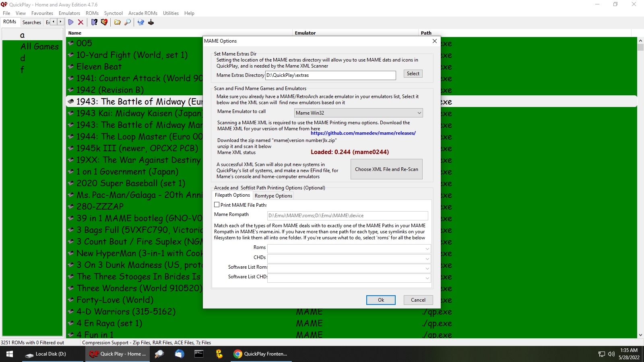Screen dimensions: 644x362
Task: Open the Synctool menu
Action: coord(114,13)
